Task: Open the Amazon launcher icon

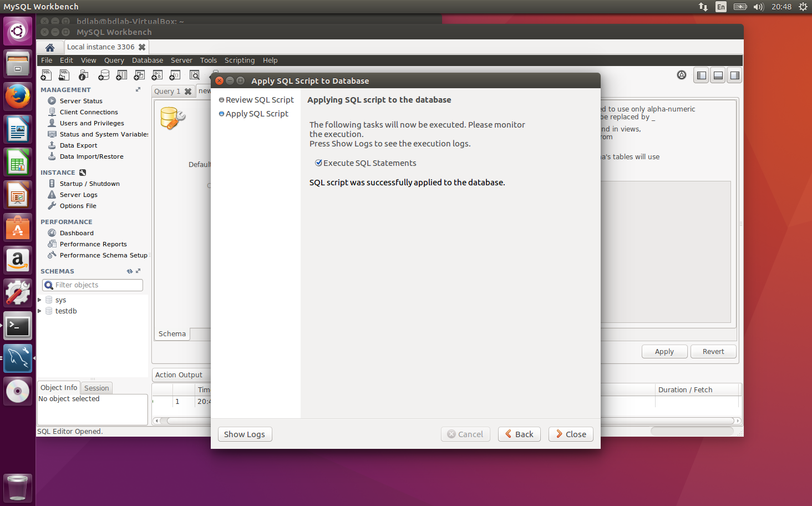Action: coord(18,260)
